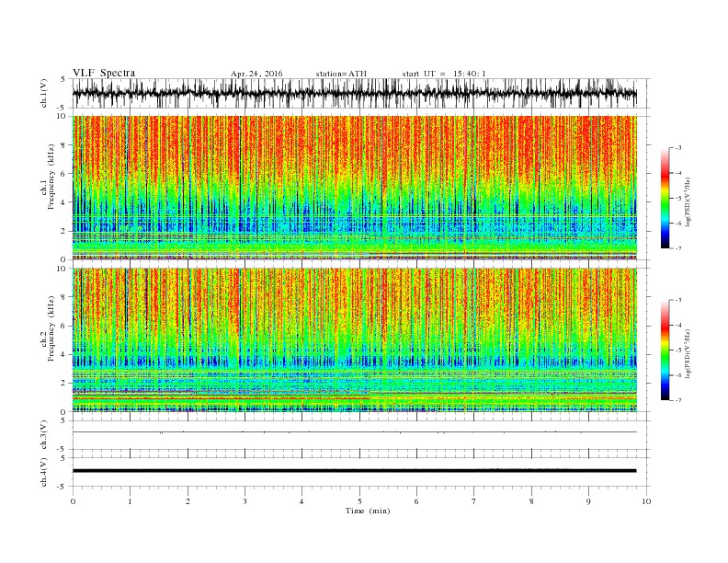Click the ch.1 spectrogram color bar

pyautogui.click(x=665, y=198)
